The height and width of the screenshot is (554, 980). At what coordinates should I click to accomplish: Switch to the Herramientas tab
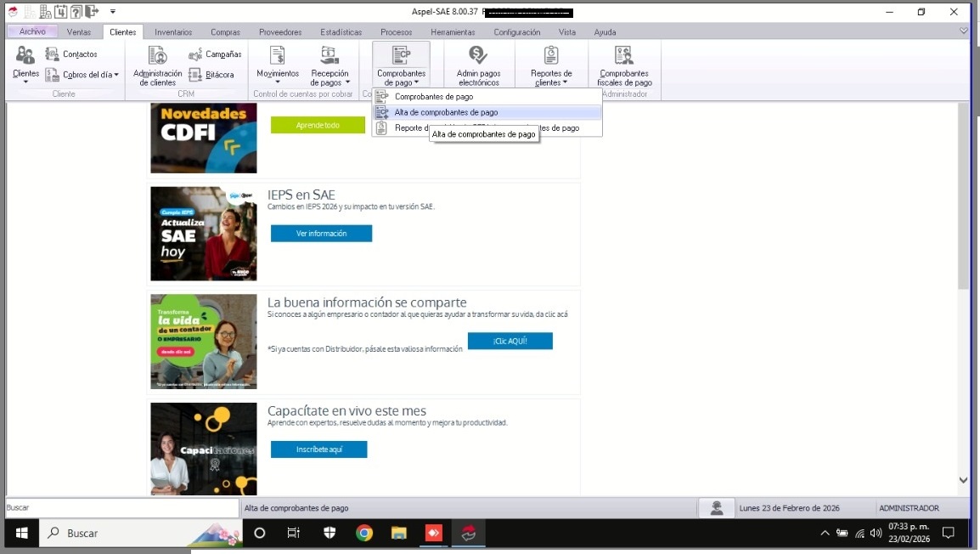[453, 32]
